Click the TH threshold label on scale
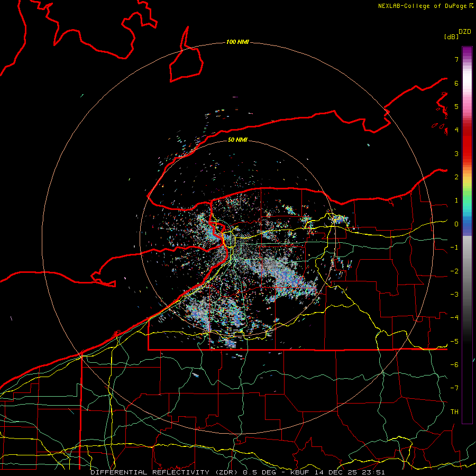The image size is (476, 476). click(454, 412)
